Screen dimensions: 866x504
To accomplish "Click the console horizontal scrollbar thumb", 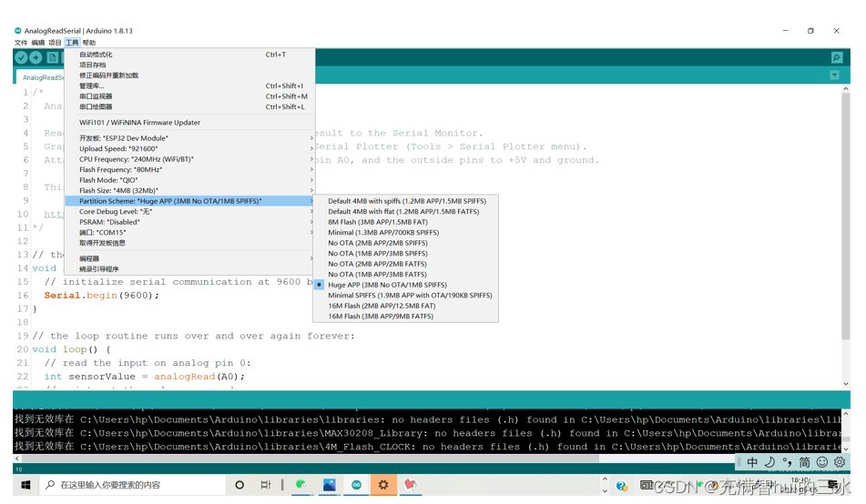I will click(310, 459).
